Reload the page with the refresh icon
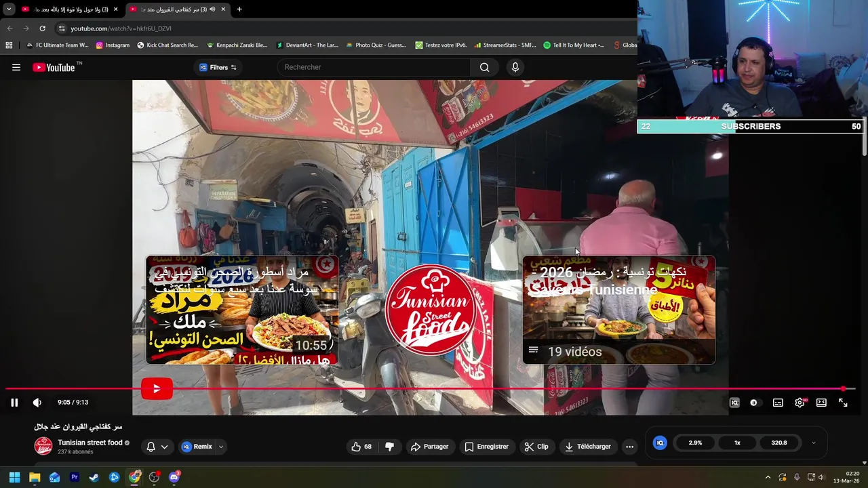Viewport: 868px width, 488px height. tap(42, 28)
